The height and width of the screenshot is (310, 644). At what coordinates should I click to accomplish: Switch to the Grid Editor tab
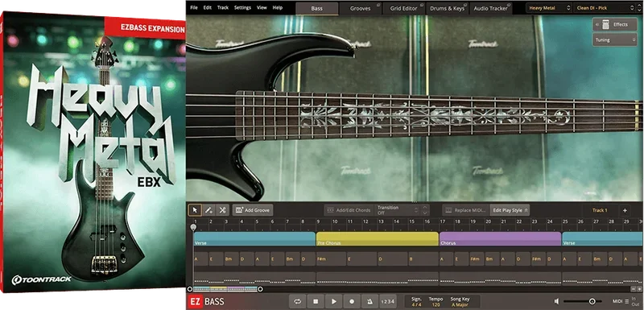tap(404, 8)
